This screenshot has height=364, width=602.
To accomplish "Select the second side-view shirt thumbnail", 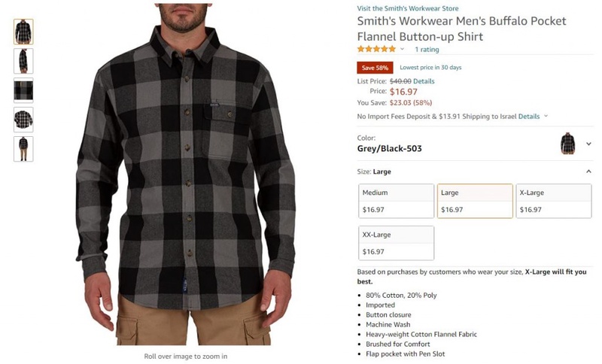I will tap(23, 61).
